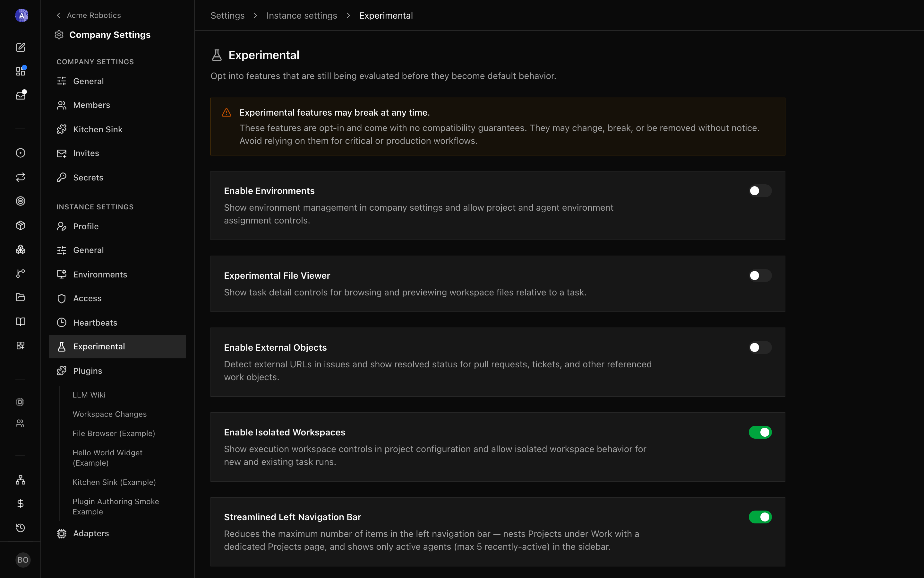This screenshot has height=578, width=924.
Task: Open Kitchen Sink in company settings
Action: point(117,129)
